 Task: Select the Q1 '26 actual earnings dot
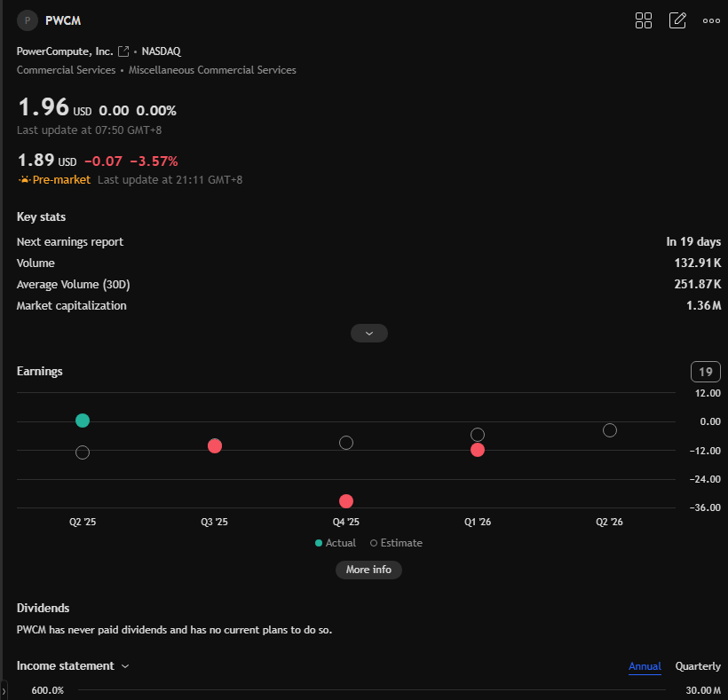click(x=478, y=450)
